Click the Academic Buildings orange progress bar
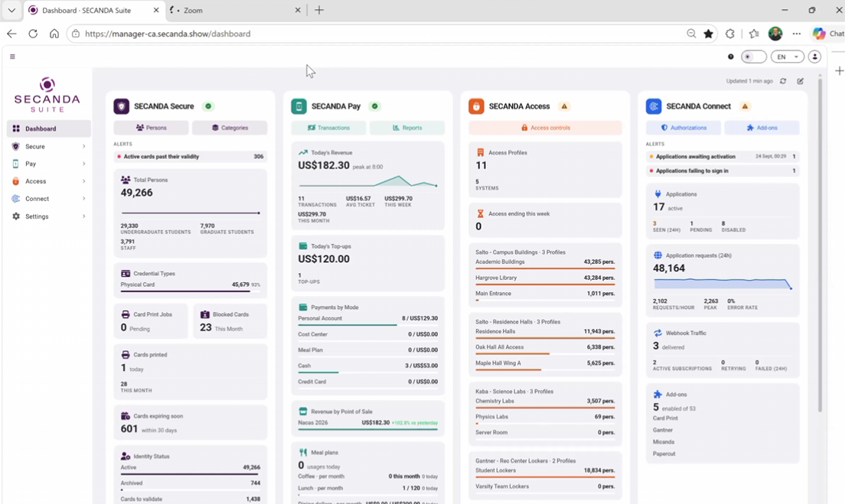This screenshot has width=845, height=504. click(x=545, y=268)
